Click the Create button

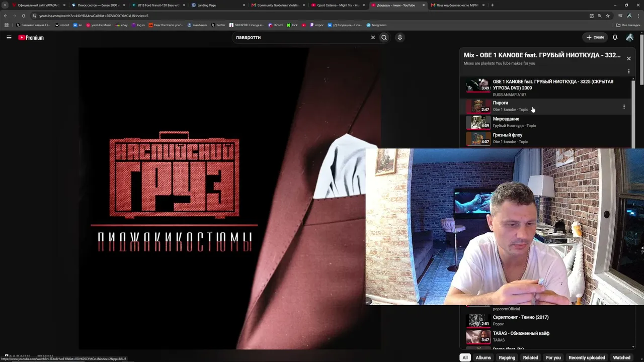595,37
